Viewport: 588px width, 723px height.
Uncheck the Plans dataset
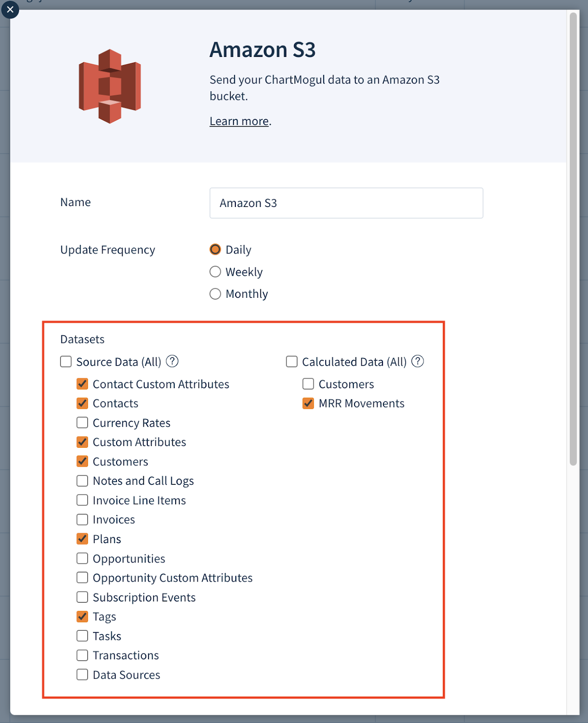82,539
